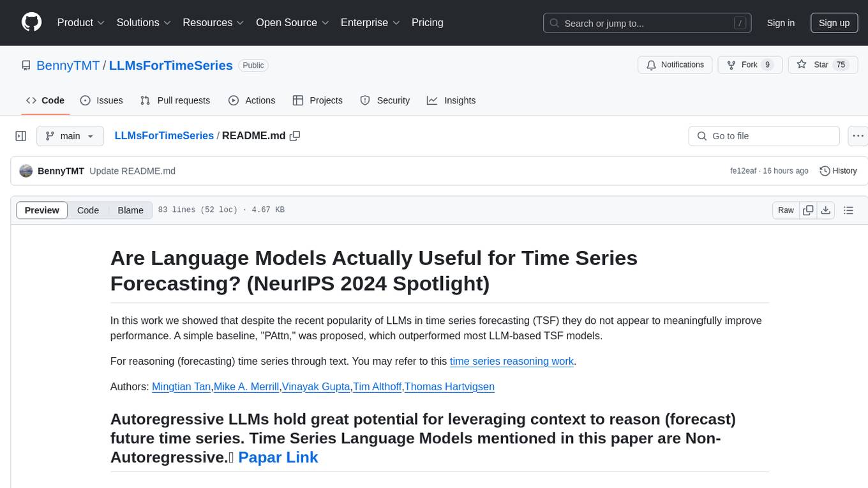The height and width of the screenshot is (488, 868).
Task: Click the 83 lines file size info
Action: tap(221, 210)
